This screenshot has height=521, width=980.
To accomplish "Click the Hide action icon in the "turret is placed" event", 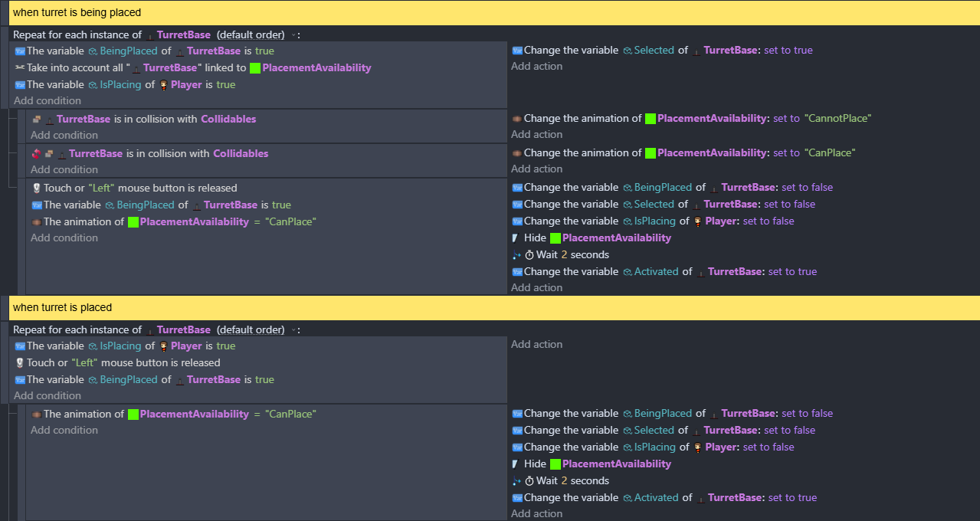I will click(516, 464).
